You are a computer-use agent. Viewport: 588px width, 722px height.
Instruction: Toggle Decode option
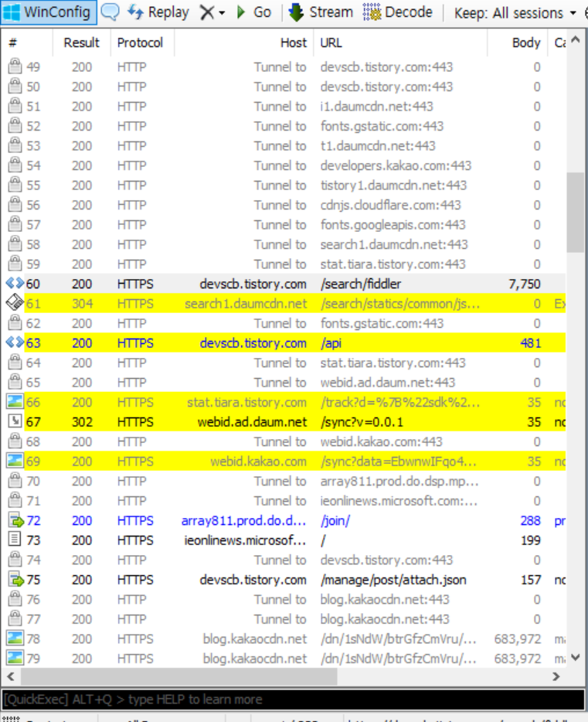click(398, 12)
